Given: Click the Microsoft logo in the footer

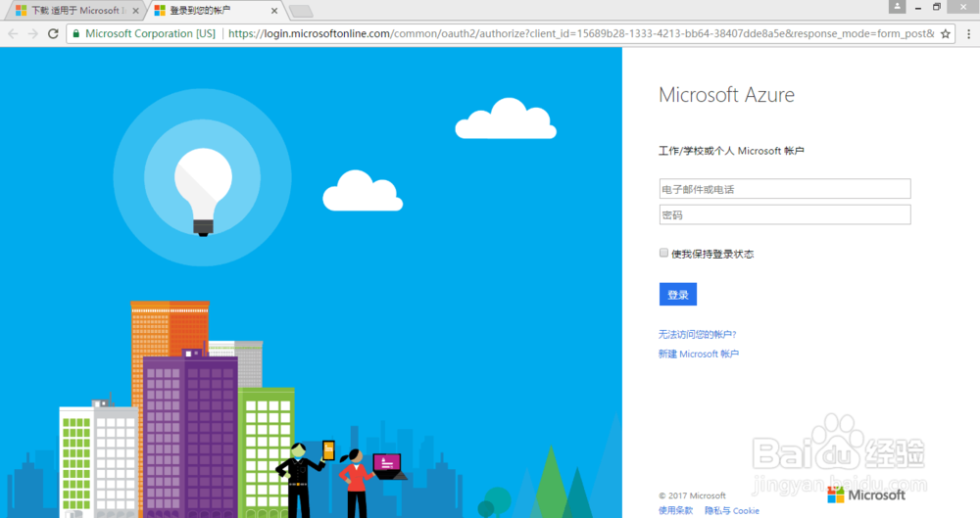Looking at the screenshot, I should pyautogui.click(x=866, y=494).
